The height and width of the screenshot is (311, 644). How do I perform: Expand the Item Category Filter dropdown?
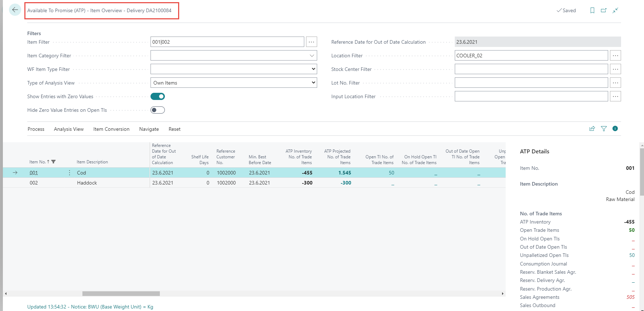(x=312, y=56)
